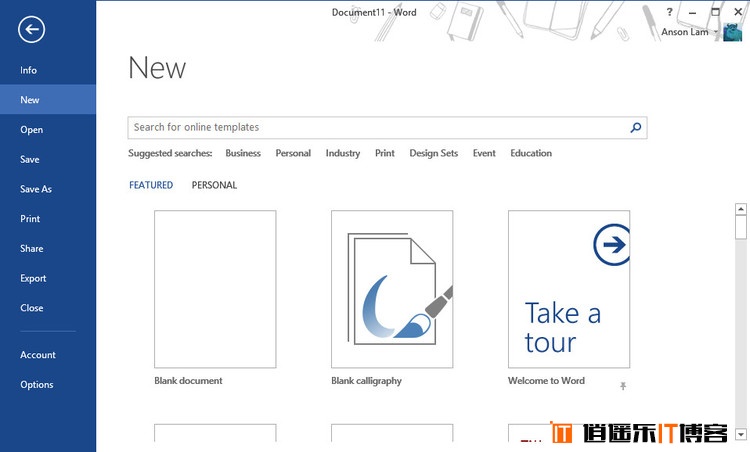Screen dimensions: 750x452
Task: Click the Welcome to Word label
Action: point(546,381)
